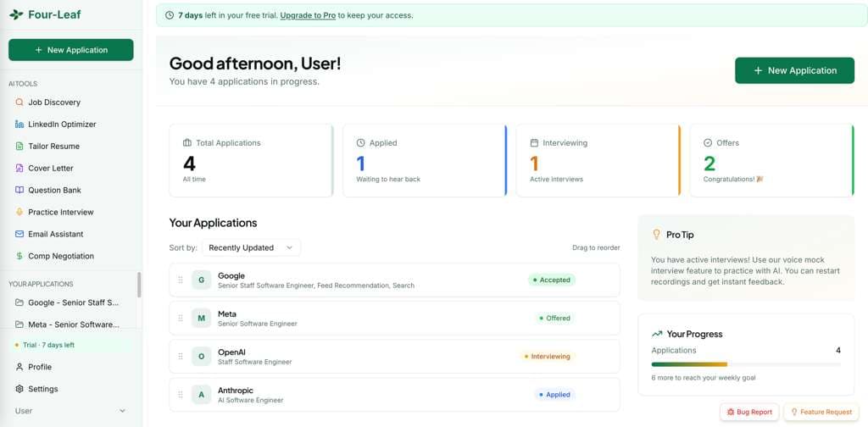The image size is (868, 427).
Task: Open LinkedIn Optimizer in sidebar
Action: coord(71,125)
